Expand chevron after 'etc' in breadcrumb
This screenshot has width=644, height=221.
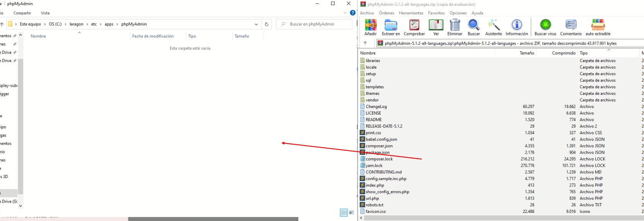pos(101,24)
